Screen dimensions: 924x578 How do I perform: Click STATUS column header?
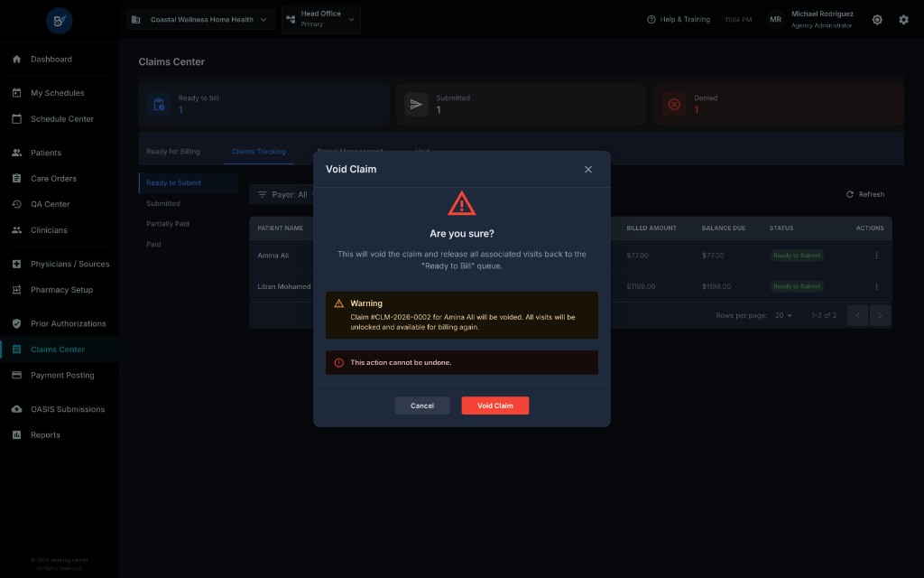pos(781,228)
